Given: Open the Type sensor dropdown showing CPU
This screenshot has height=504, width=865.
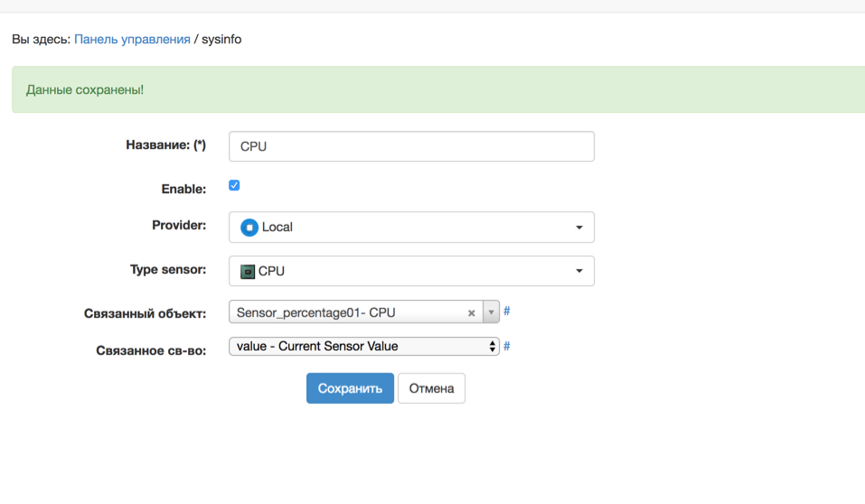Looking at the screenshot, I should pyautogui.click(x=411, y=271).
